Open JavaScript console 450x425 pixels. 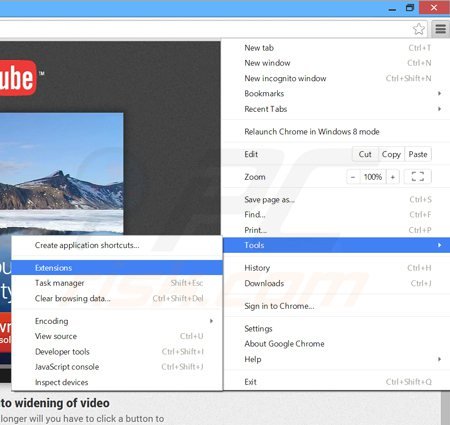click(x=117, y=367)
